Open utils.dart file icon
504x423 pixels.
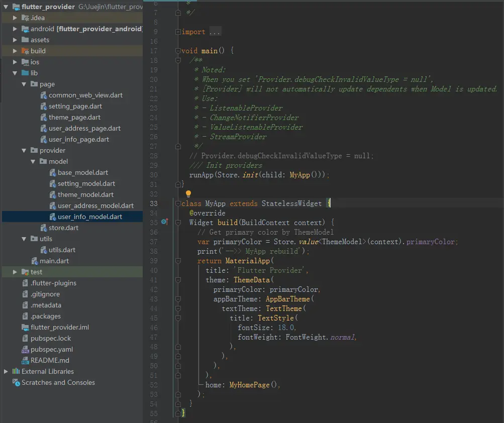44,250
